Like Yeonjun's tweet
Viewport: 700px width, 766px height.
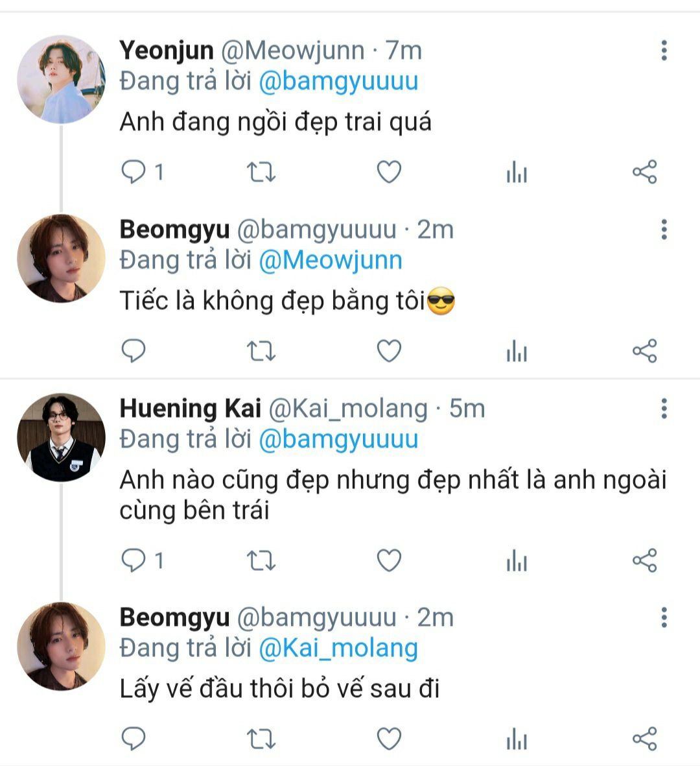pos(389,172)
